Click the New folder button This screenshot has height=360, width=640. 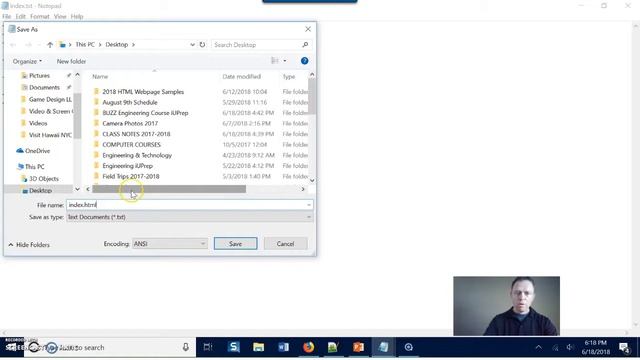tap(71, 61)
